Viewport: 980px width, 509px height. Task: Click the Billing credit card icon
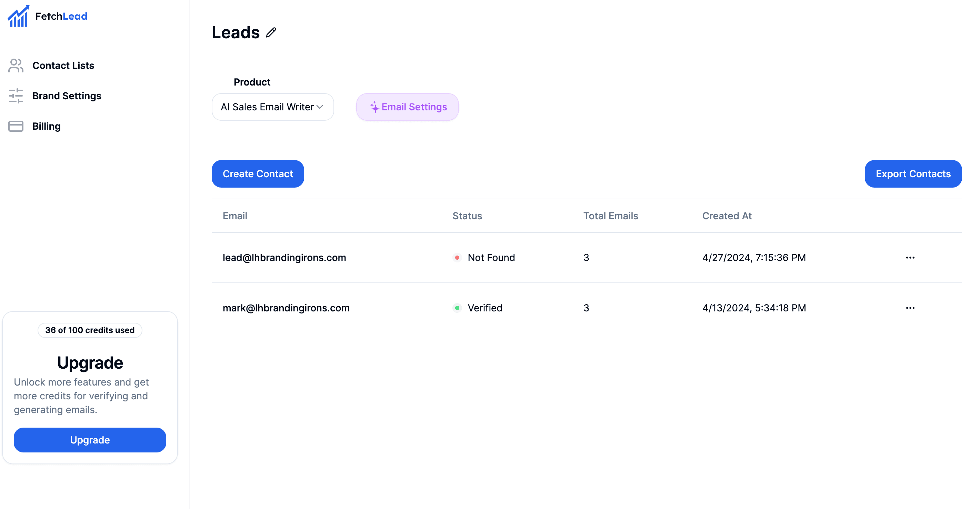click(x=16, y=126)
